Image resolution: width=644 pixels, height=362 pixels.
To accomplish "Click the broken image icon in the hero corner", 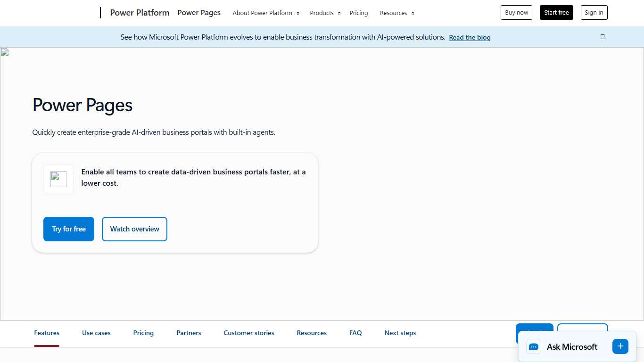I will tap(4, 52).
